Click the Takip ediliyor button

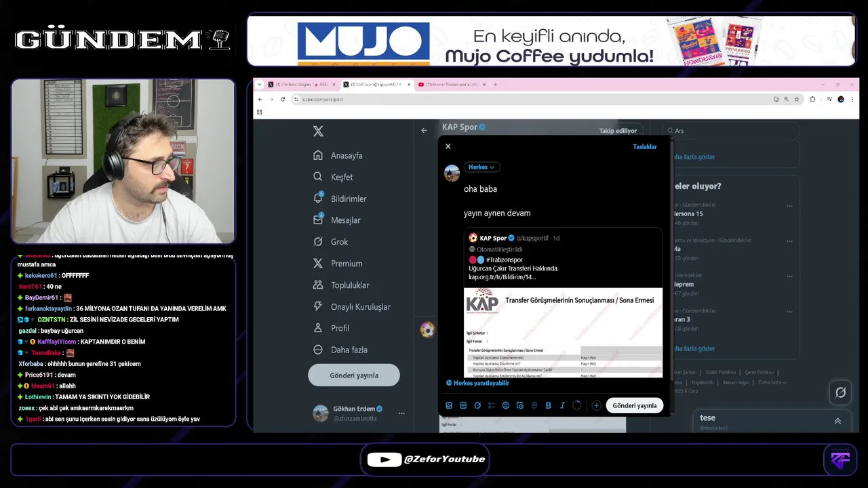pos(618,131)
